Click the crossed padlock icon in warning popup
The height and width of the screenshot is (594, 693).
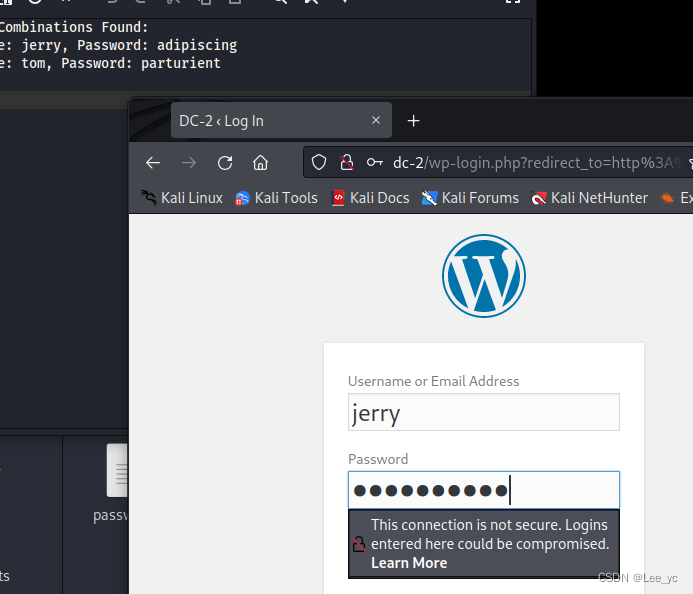pyautogui.click(x=359, y=544)
